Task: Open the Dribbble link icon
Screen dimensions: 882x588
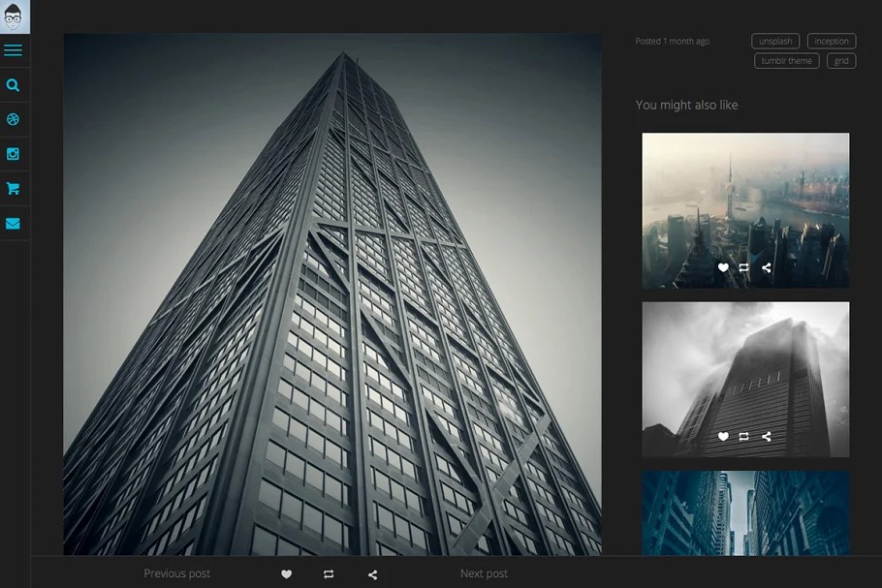Action: [x=14, y=120]
